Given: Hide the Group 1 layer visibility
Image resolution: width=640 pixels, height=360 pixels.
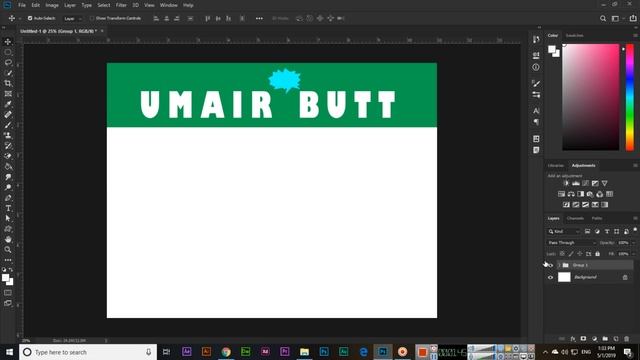Looking at the screenshot, I should click(550, 265).
